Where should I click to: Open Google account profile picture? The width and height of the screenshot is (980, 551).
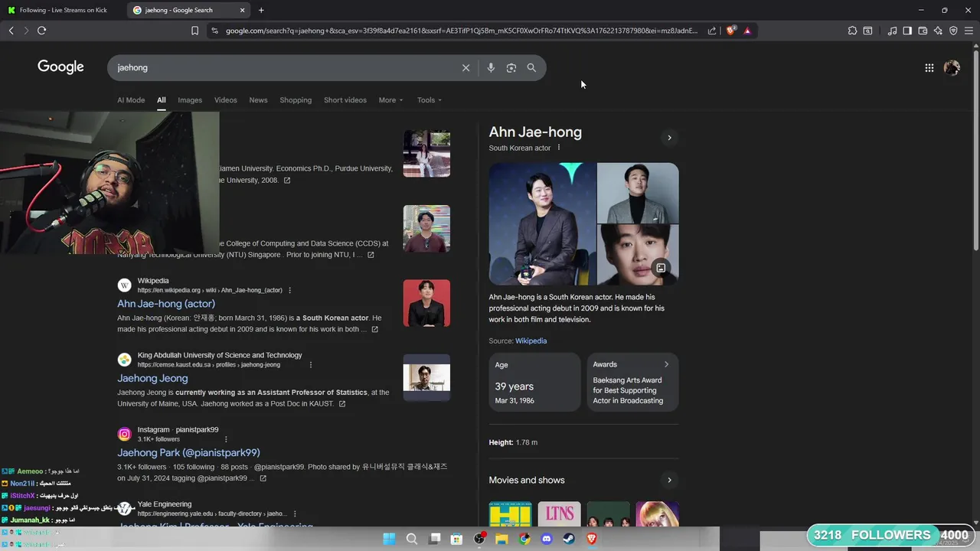click(x=952, y=67)
